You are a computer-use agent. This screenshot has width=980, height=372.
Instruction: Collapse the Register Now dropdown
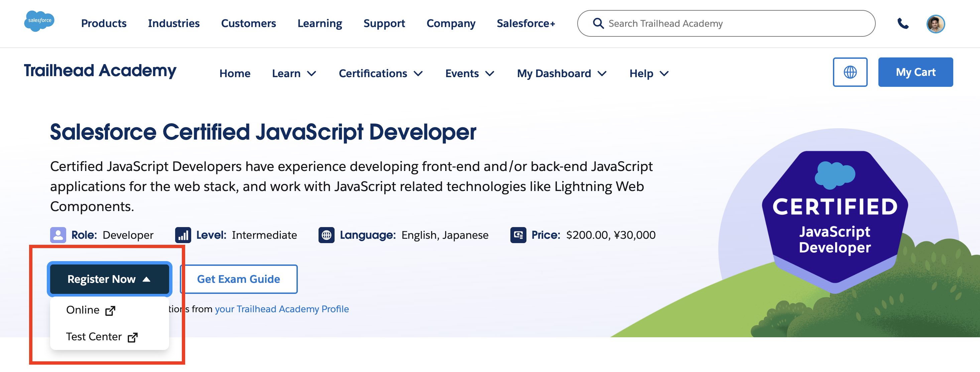pyautogui.click(x=110, y=279)
